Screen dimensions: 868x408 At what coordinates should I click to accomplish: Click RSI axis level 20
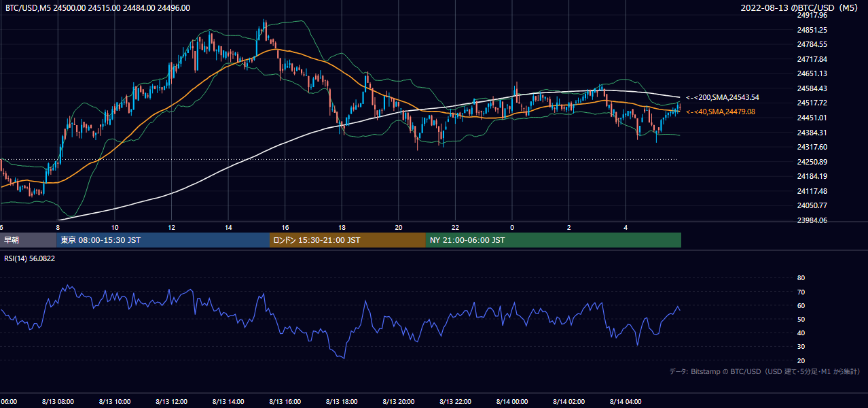pos(801,360)
